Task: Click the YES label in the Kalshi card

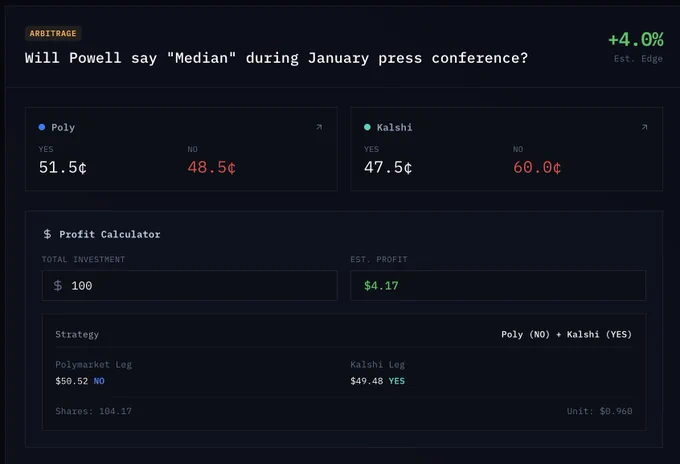Action: coord(371,149)
